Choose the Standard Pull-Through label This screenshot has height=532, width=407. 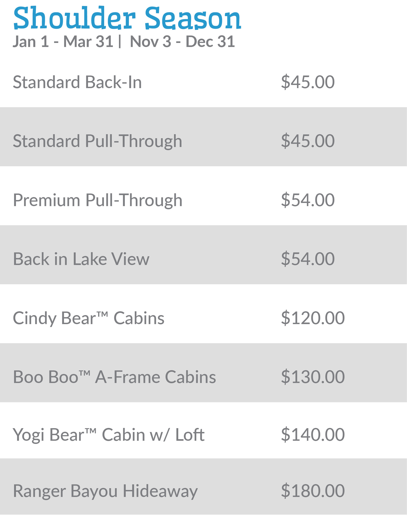tap(97, 141)
